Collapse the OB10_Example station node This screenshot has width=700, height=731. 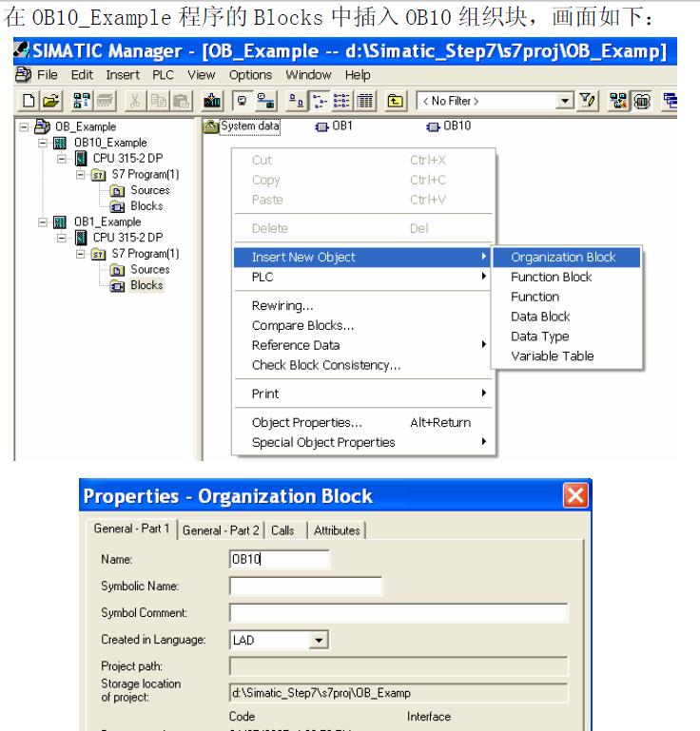click(43, 143)
